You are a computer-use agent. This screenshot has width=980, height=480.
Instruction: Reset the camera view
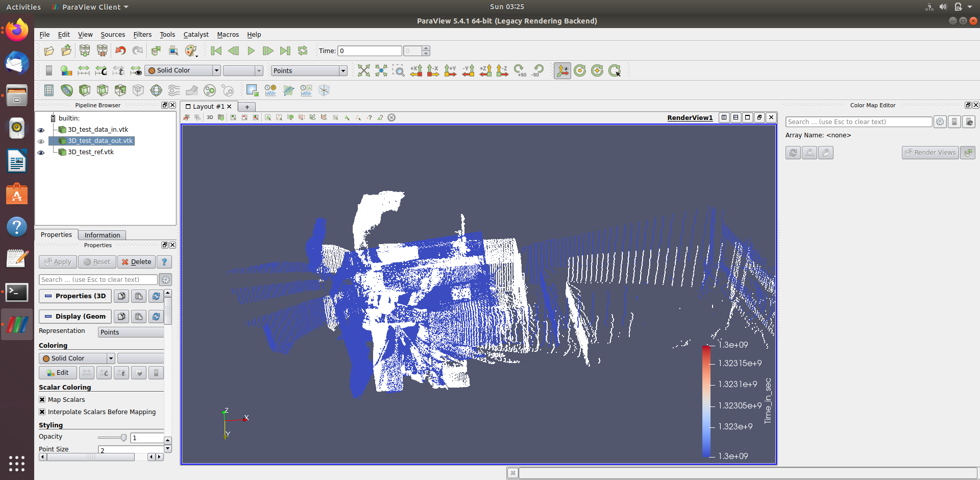click(x=363, y=70)
